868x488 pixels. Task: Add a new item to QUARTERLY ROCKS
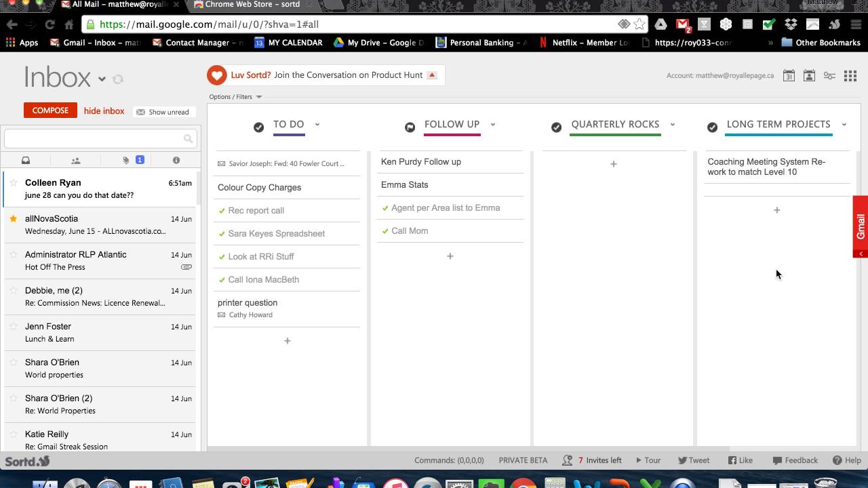[614, 164]
